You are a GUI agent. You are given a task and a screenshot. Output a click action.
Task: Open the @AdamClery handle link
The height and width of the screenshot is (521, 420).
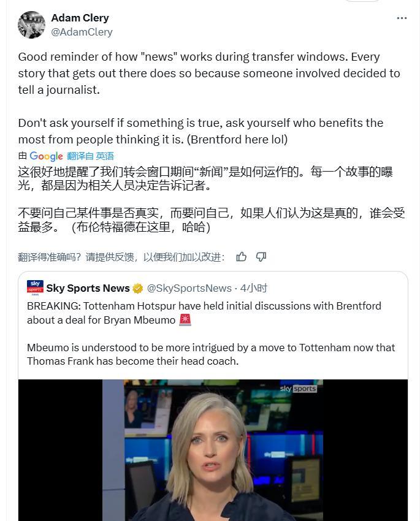pos(82,32)
